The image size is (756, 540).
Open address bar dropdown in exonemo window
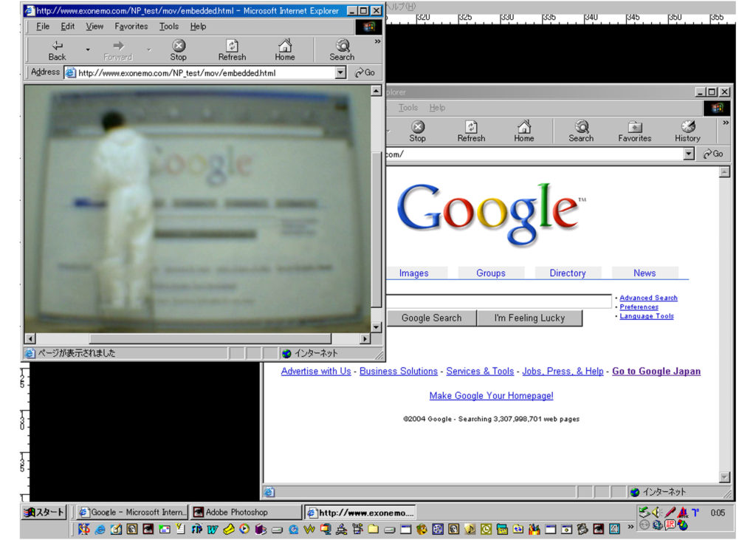341,73
